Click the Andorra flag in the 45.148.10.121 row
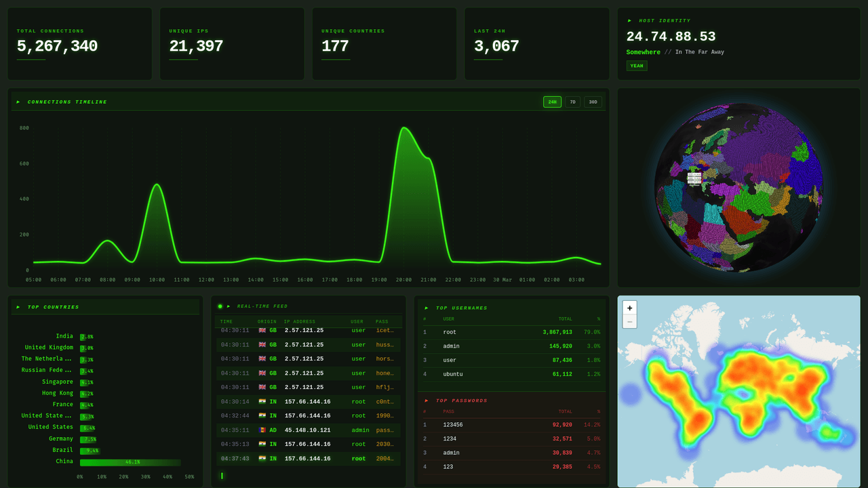 262,430
